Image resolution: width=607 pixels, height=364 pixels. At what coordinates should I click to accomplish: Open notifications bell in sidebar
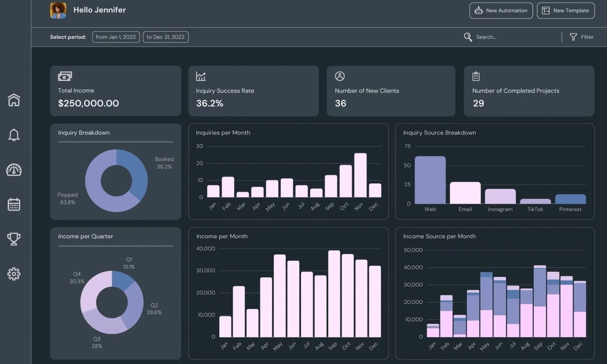coord(14,134)
